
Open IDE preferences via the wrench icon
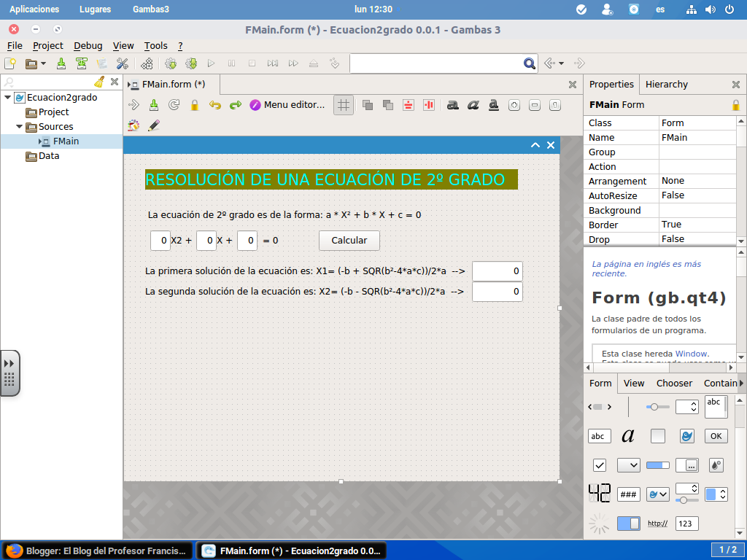click(x=122, y=63)
